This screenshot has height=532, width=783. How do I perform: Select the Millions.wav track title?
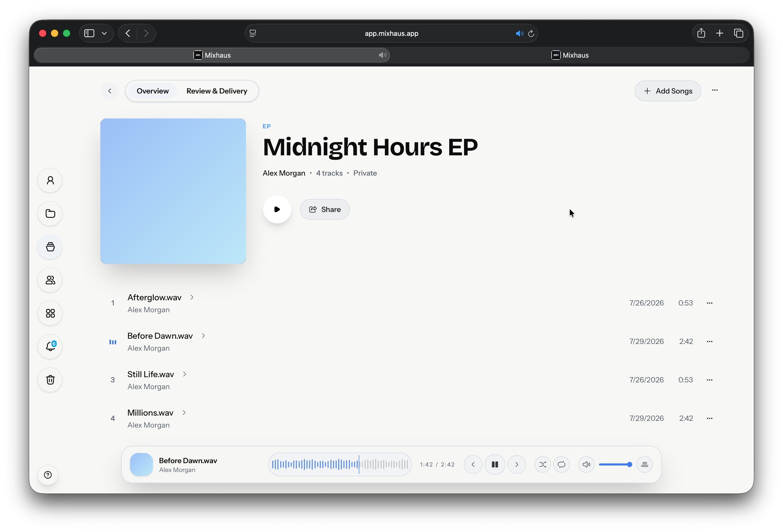(150, 413)
